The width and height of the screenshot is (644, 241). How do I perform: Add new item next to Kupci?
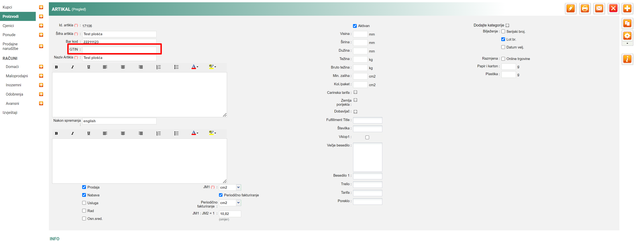point(41,7)
